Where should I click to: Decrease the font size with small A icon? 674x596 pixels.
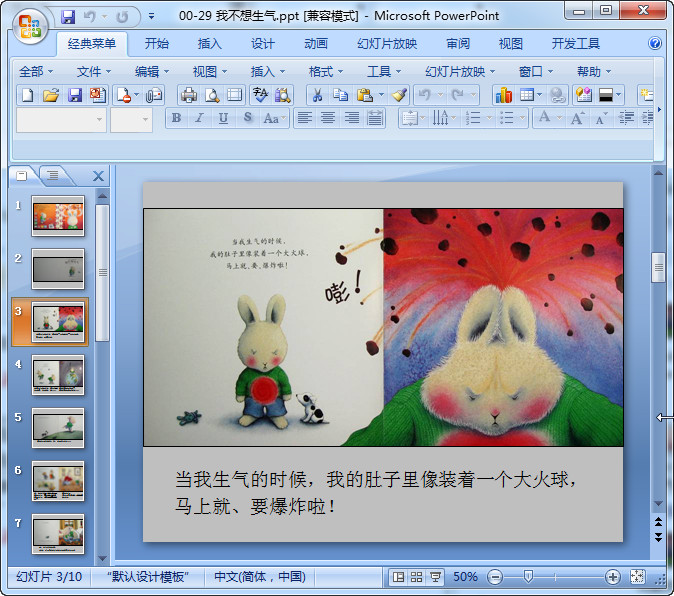(601, 118)
